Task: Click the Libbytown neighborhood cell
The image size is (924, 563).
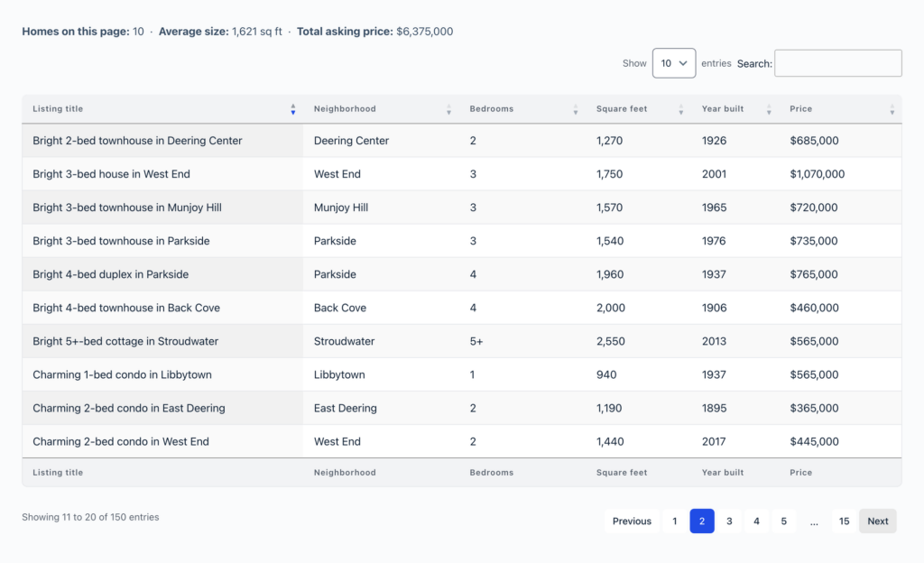Action: click(x=382, y=374)
